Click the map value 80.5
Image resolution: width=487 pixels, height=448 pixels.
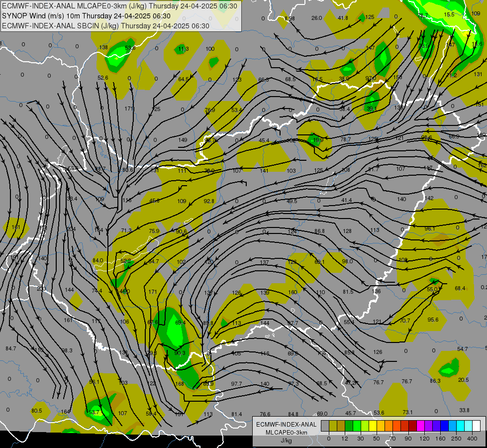pos(37,411)
